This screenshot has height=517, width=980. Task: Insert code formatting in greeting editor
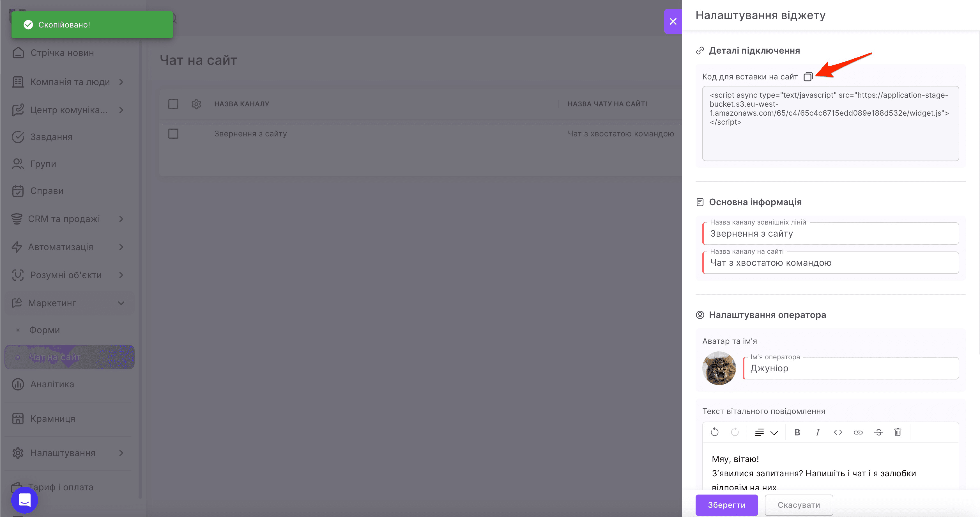[838, 432]
